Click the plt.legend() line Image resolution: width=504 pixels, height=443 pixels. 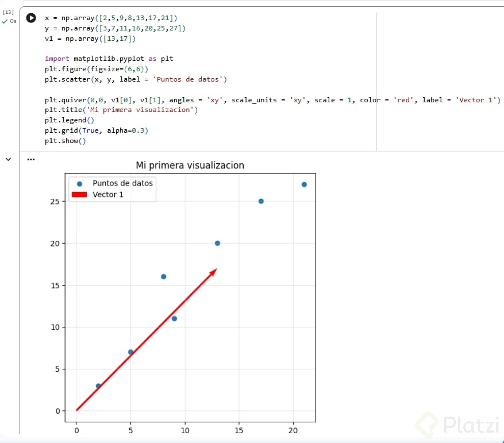[70, 120]
